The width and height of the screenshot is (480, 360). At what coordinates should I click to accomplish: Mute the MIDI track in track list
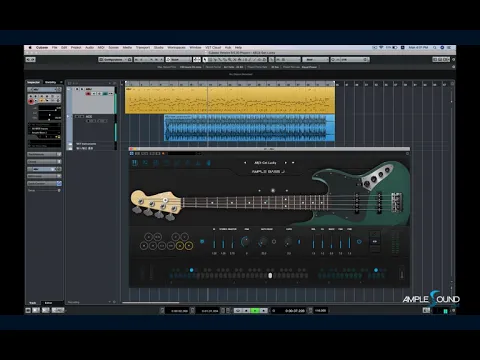pos(77,89)
